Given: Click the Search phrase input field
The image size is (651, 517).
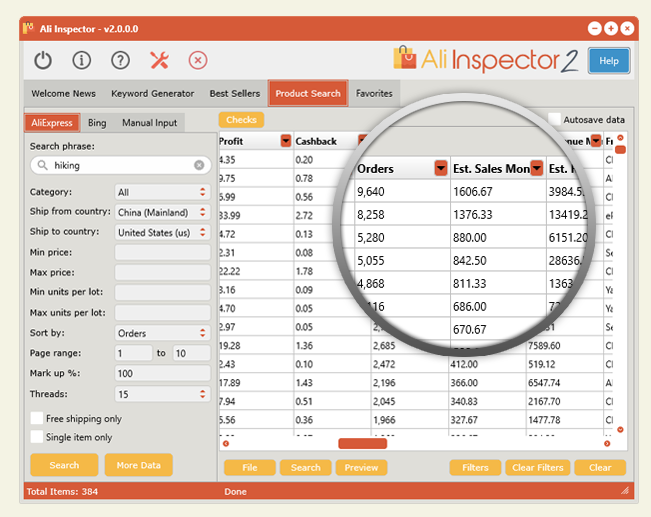Looking at the screenshot, I should pos(120,165).
